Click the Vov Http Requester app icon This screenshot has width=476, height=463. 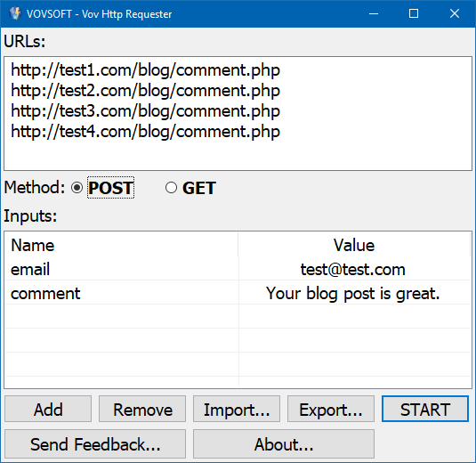(x=14, y=13)
